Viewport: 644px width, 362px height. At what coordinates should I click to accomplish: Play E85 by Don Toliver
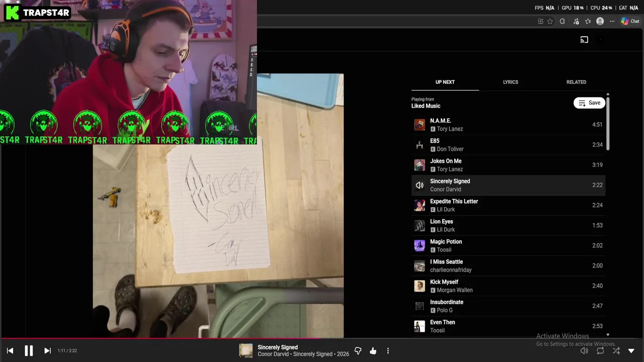pyautogui.click(x=508, y=145)
